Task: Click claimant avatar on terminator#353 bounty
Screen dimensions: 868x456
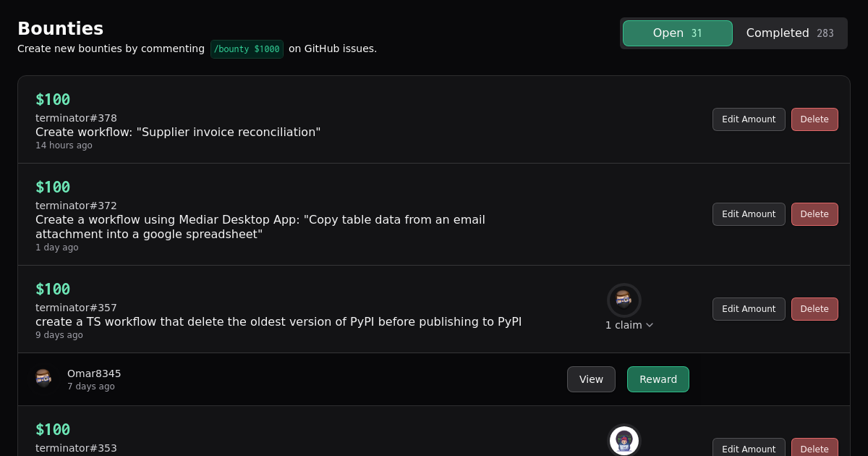Action: pyautogui.click(x=624, y=440)
